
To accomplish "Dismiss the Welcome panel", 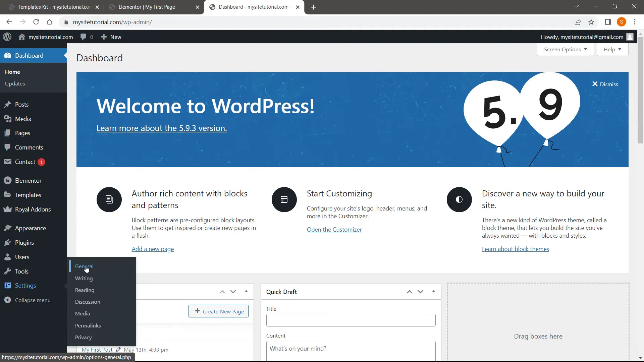I will point(605,84).
